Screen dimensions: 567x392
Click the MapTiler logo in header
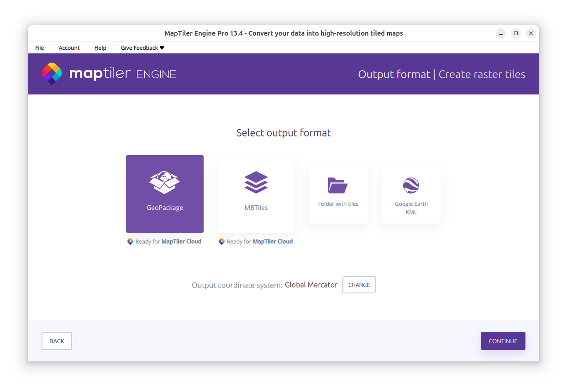point(52,74)
